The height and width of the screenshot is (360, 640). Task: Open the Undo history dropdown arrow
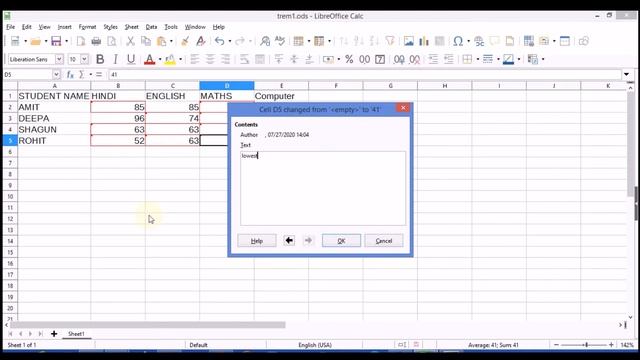pos(230,41)
